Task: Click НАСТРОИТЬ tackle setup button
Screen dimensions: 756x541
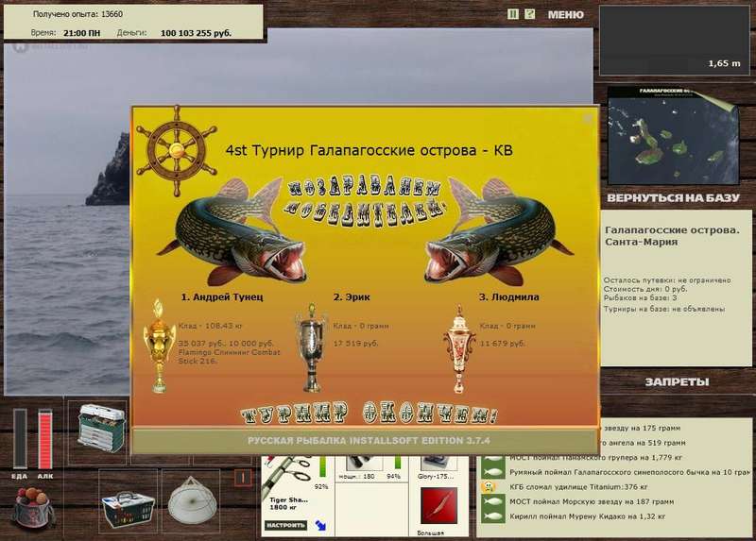Action: [x=285, y=525]
